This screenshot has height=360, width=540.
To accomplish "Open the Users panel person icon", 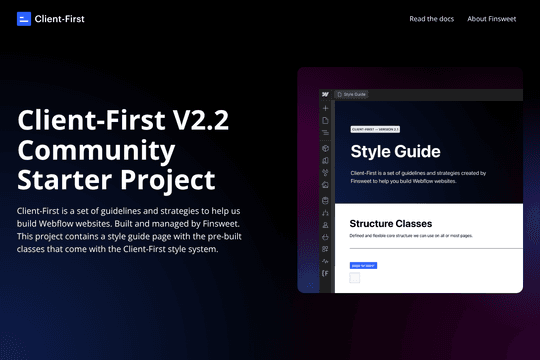I will (x=325, y=225).
